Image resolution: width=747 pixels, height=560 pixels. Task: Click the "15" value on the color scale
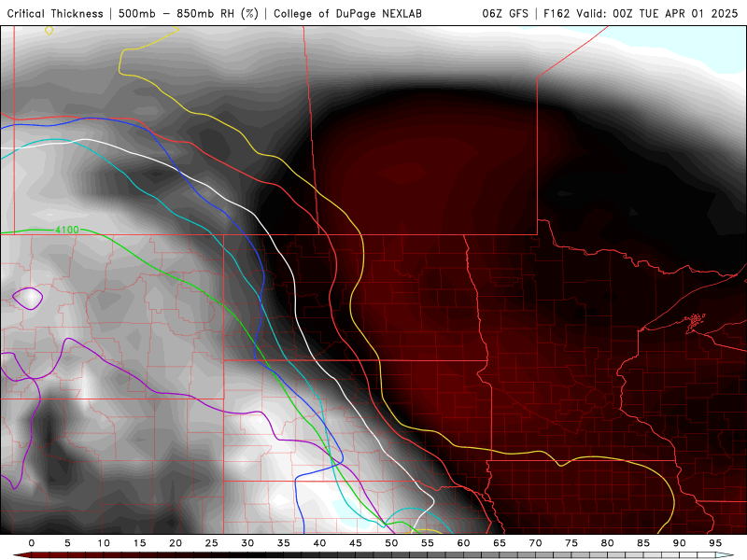139,543
